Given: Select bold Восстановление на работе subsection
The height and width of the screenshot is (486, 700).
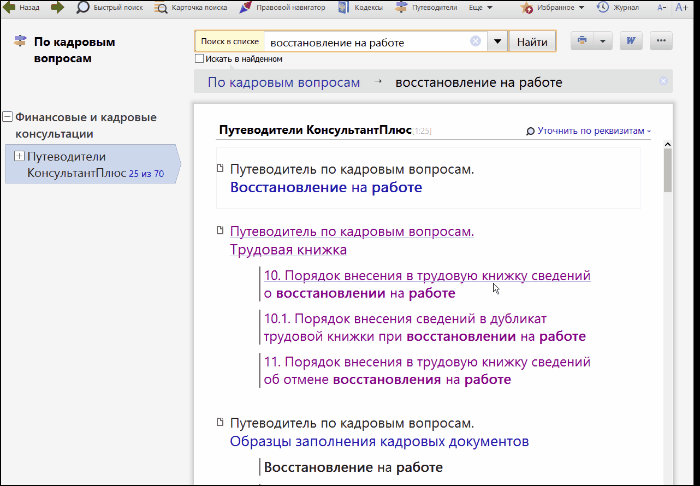Looking at the screenshot, I should pos(353,467).
